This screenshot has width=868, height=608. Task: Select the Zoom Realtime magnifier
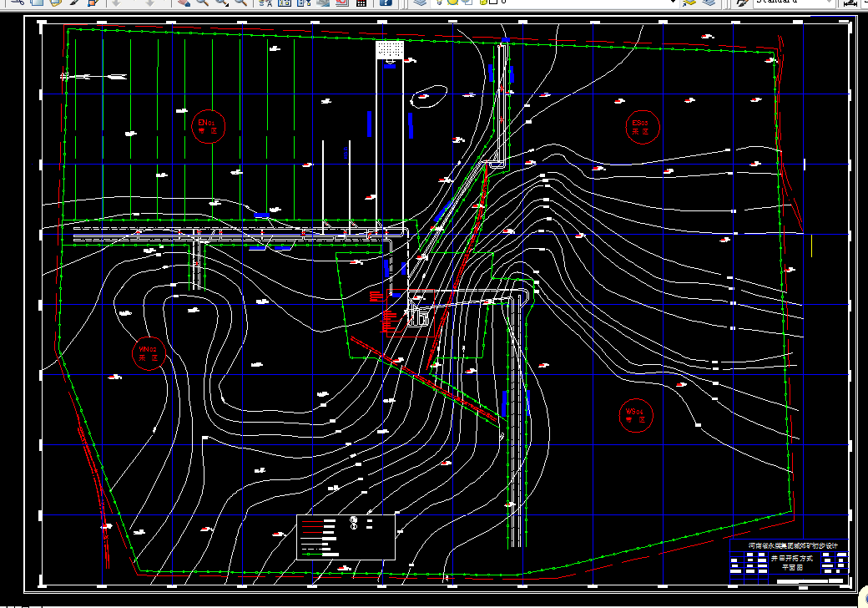coord(202,3)
